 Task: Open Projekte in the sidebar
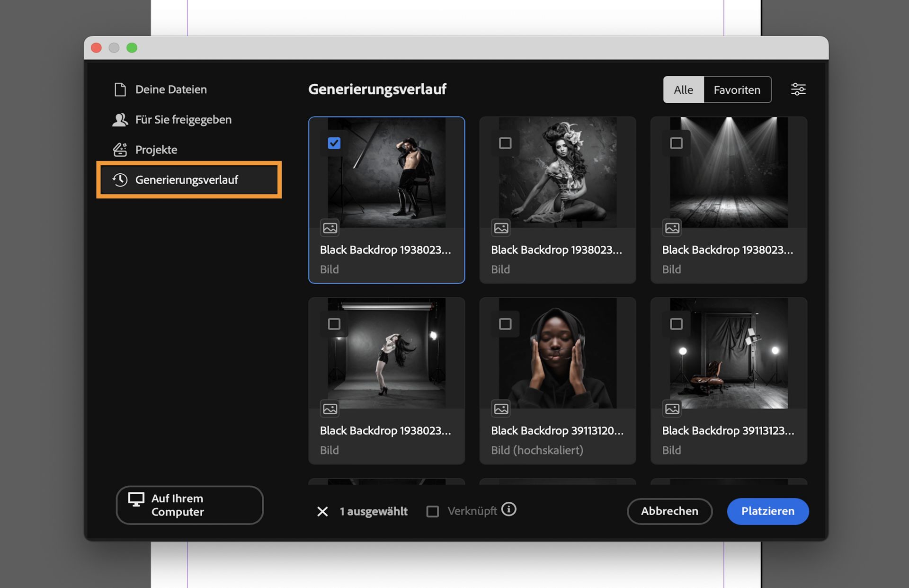[156, 150]
